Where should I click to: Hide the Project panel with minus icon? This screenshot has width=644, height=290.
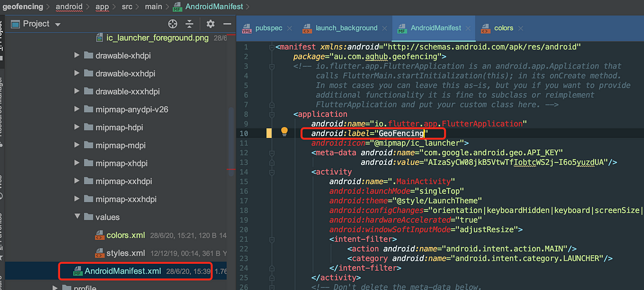(227, 24)
